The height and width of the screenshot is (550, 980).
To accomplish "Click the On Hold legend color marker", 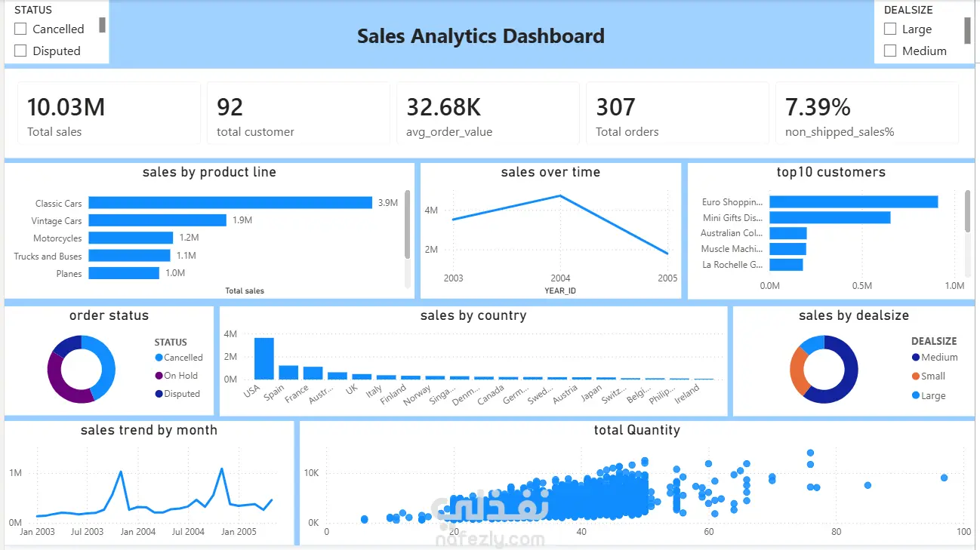I will pyautogui.click(x=159, y=376).
